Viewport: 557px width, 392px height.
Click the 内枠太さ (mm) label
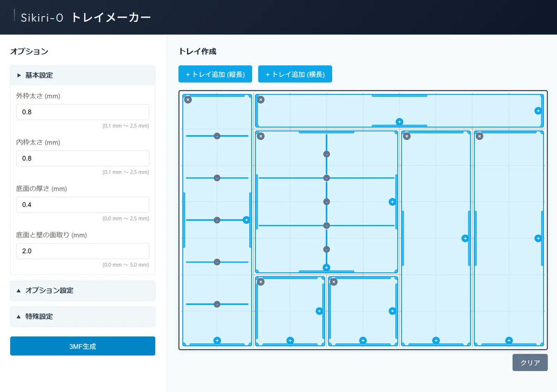(38, 143)
